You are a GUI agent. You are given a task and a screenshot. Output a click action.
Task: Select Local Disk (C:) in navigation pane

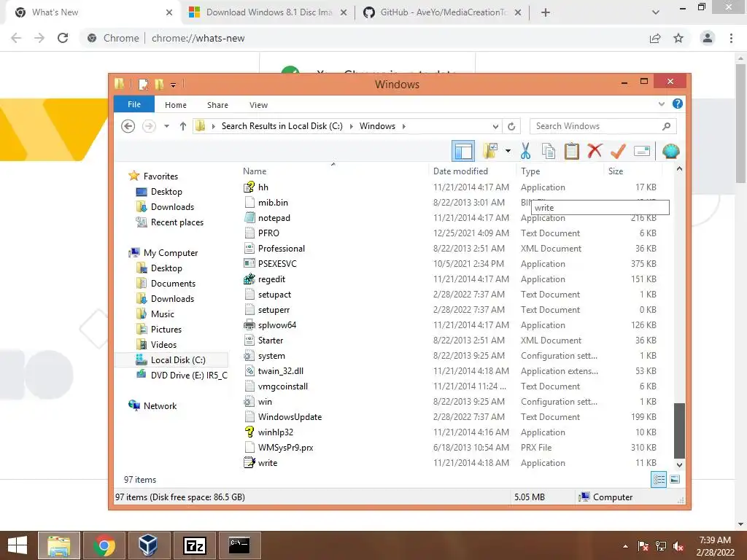pos(178,360)
